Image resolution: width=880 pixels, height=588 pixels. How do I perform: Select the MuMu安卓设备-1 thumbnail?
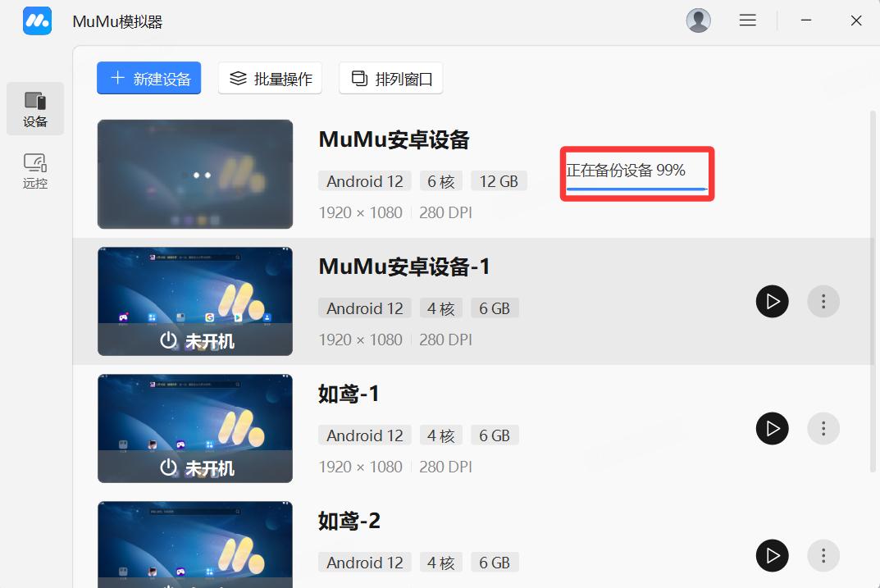point(195,301)
